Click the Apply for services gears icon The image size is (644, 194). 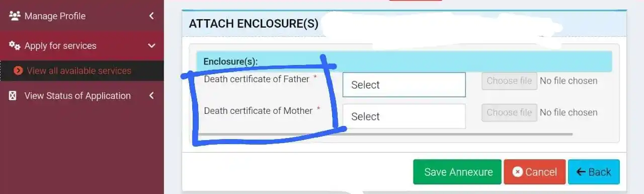(x=14, y=45)
